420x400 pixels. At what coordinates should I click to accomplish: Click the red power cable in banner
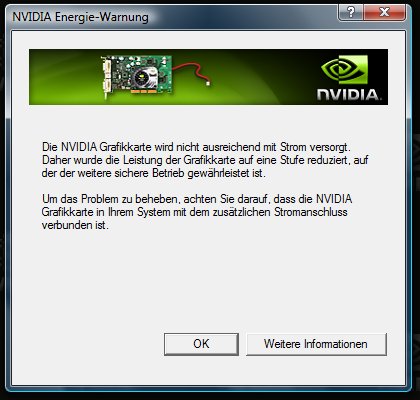[189, 71]
